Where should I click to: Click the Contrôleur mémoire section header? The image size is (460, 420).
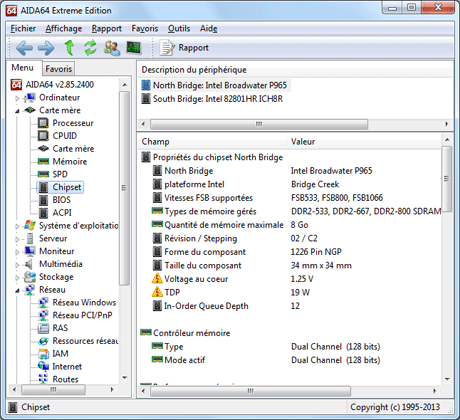tap(185, 333)
